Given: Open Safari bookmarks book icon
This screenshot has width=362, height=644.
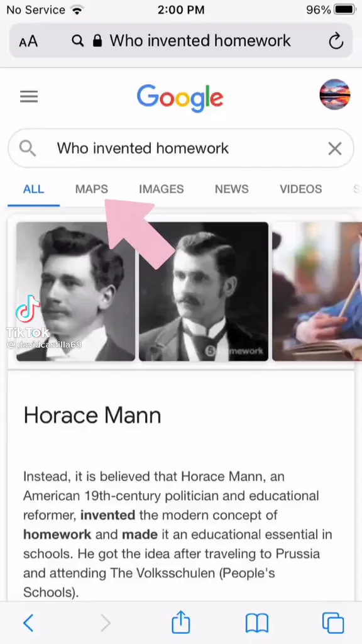Looking at the screenshot, I should (257, 623).
